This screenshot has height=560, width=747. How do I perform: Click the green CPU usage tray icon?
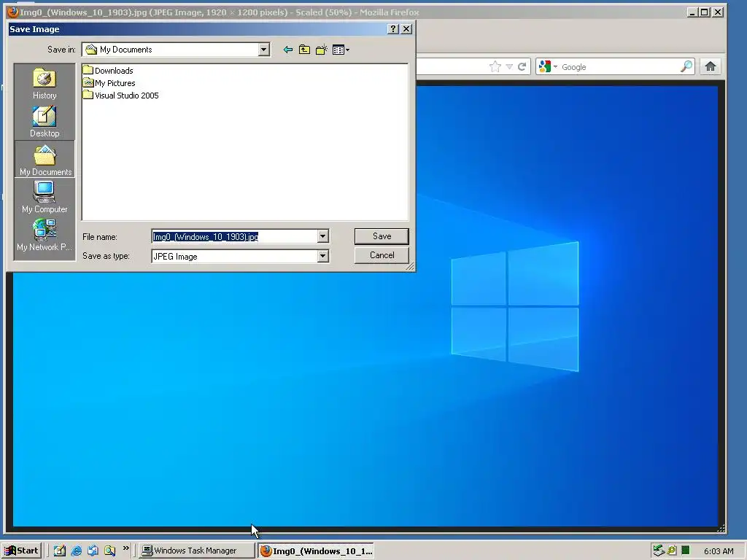[686, 551]
